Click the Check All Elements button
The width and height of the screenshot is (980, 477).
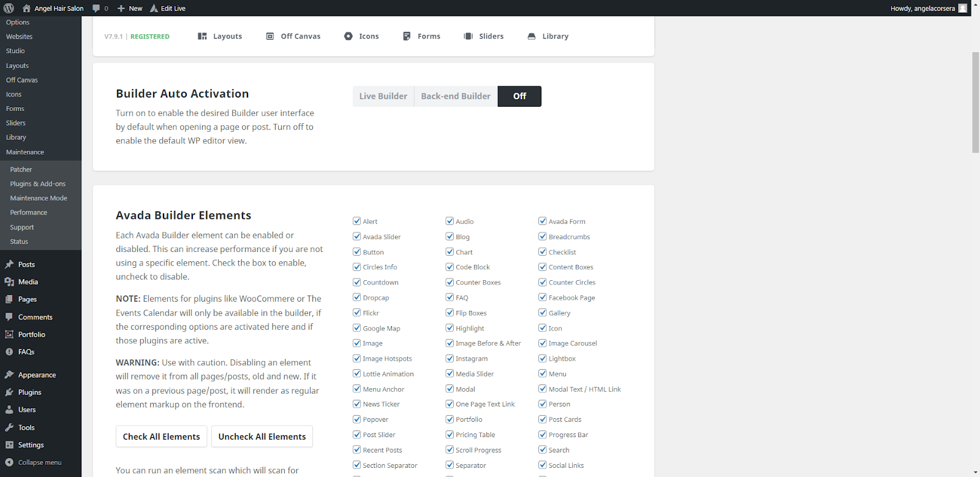(161, 437)
